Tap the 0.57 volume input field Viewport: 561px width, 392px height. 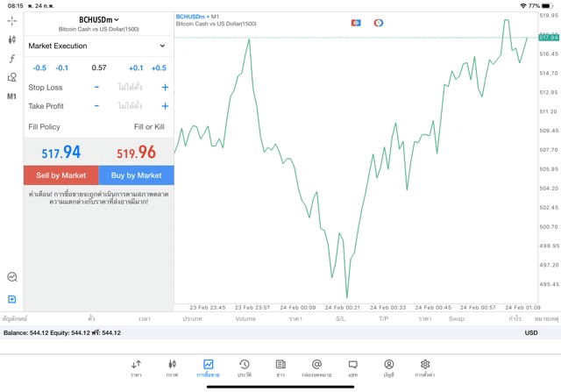coord(99,68)
